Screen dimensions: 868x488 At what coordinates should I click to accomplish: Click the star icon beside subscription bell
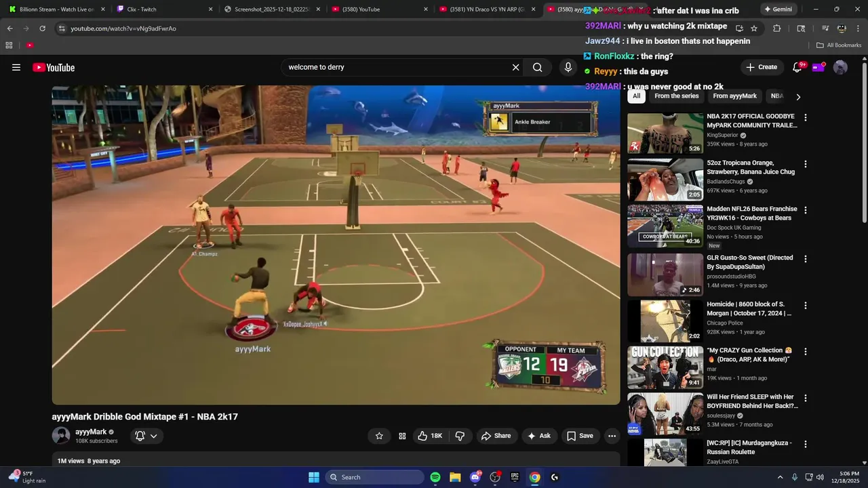[x=379, y=436]
